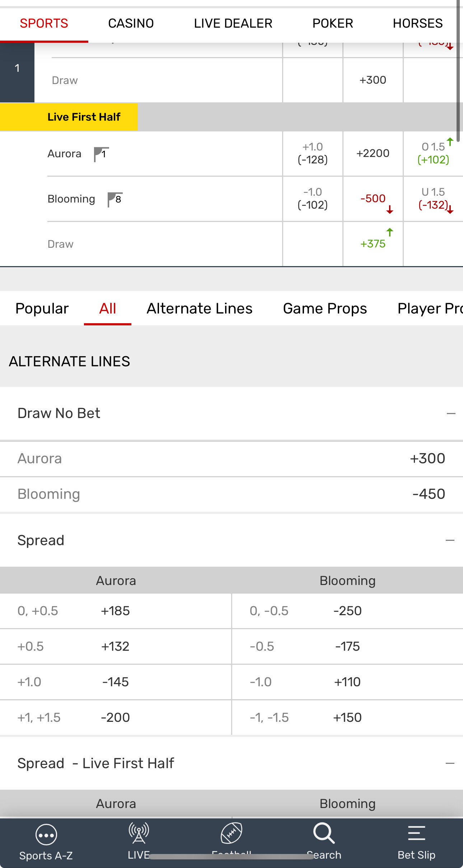463x868 pixels.
Task: Pick Blooming -450 Draw No Bet
Action: point(429,494)
